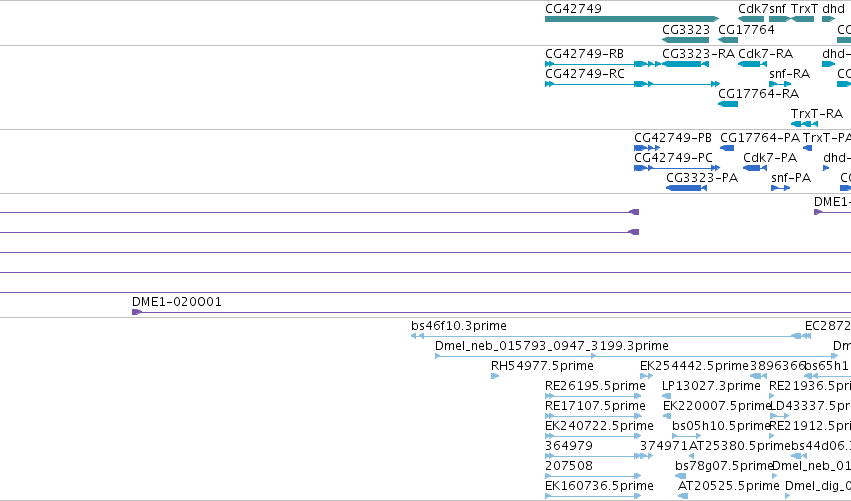The height and width of the screenshot is (501, 851).
Task: Click the Cdk7 gene arrow
Action: [x=751, y=19]
